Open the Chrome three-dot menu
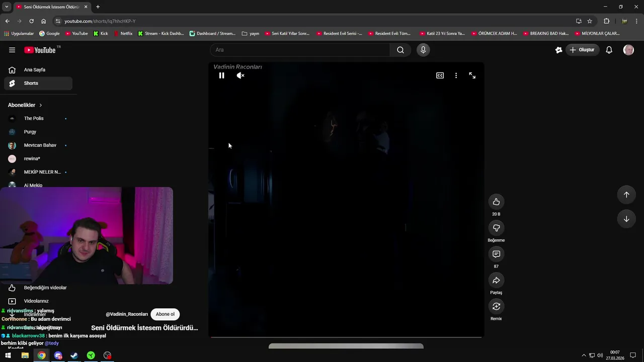Image resolution: width=644 pixels, height=362 pixels. 637,21
